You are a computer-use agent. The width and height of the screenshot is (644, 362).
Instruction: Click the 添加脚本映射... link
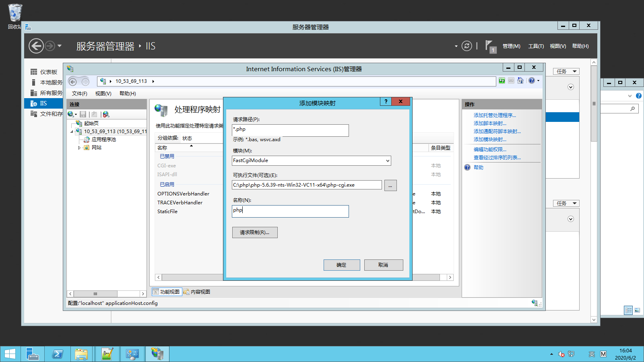tap(490, 123)
